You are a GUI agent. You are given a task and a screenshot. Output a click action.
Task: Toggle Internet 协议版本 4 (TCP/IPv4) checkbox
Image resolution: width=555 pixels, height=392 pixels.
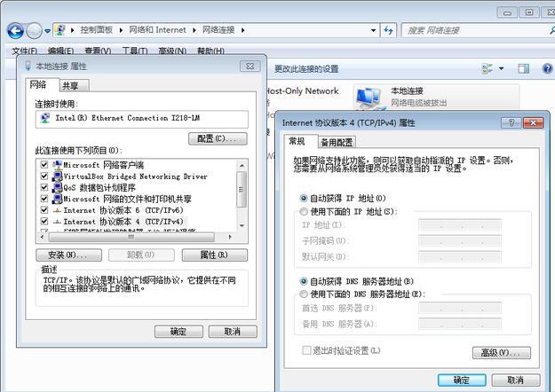pos(44,221)
